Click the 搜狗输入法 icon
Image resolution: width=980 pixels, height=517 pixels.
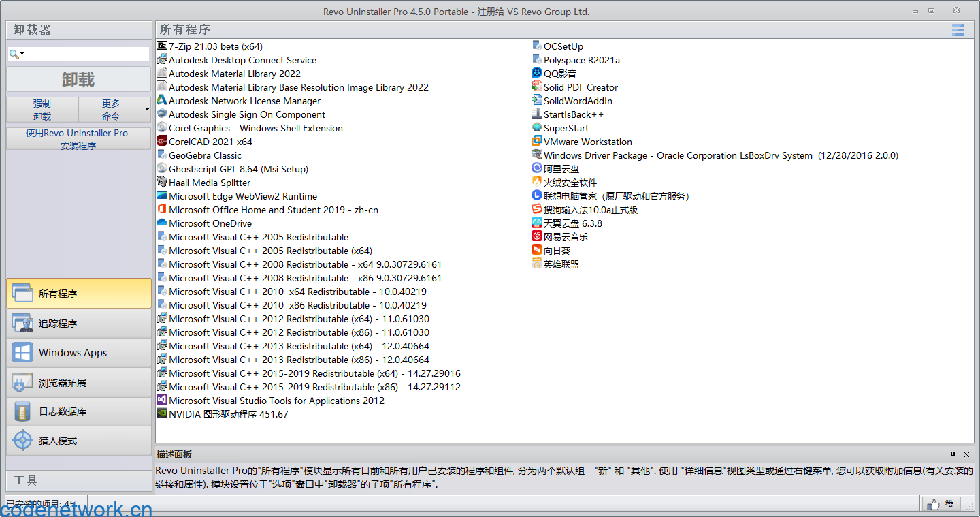tap(537, 210)
